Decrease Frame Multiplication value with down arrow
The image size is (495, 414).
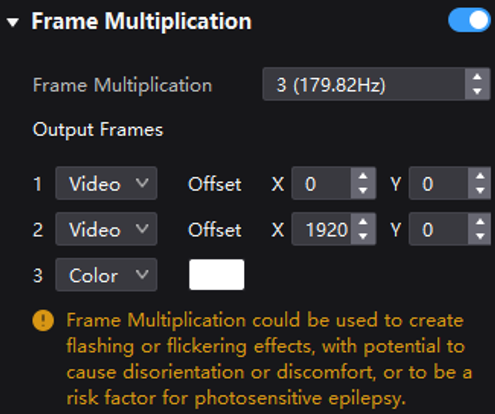(477, 91)
